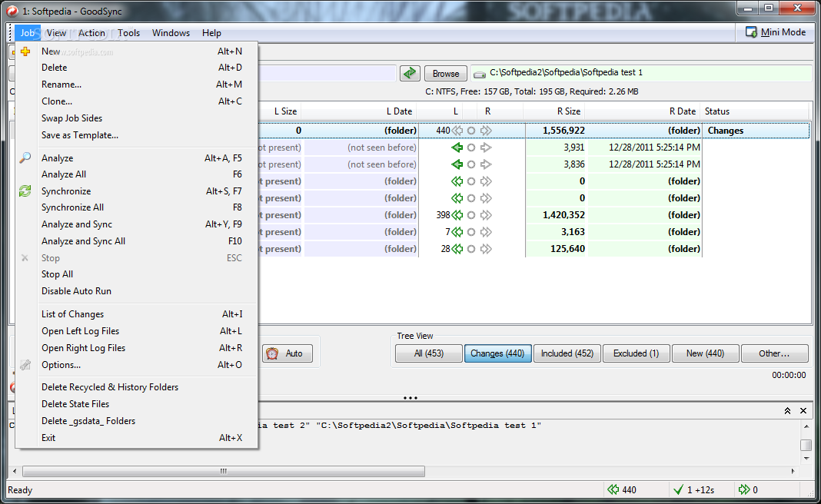
Task: Click the Browse button
Action: (446, 74)
